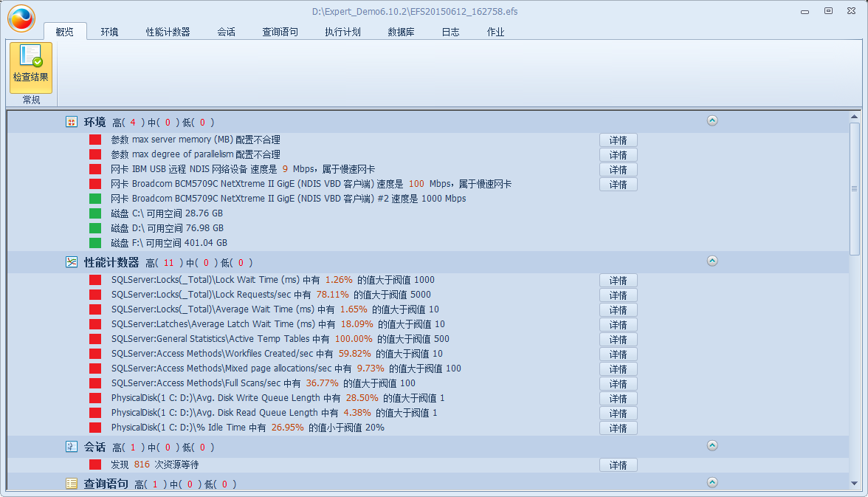Click the application logo orb
The image size is (868, 497).
point(21,18)
